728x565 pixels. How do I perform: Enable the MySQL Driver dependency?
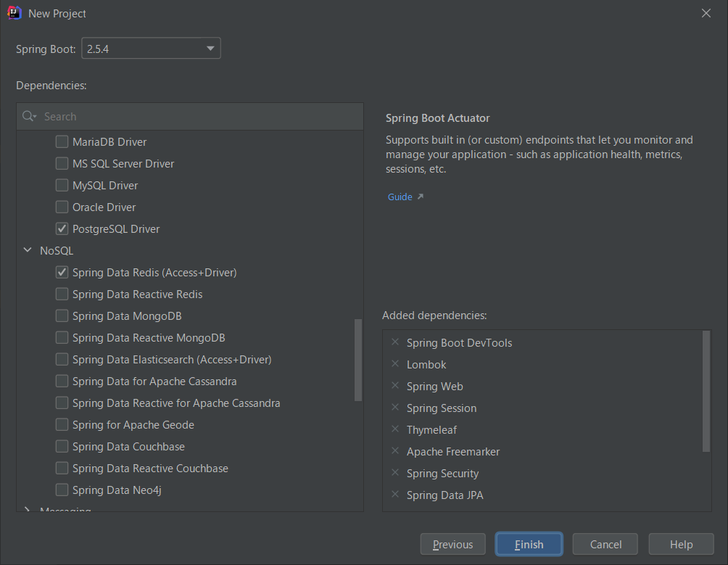point(62,185)
